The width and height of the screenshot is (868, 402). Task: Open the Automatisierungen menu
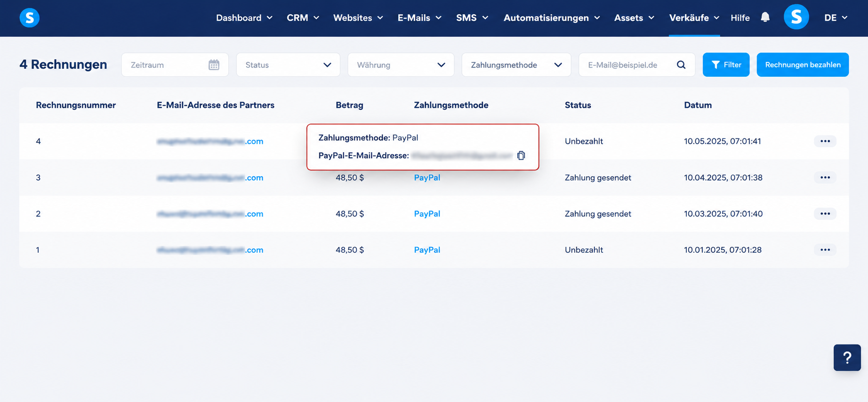pyautogui.click(x=552, y=17)
